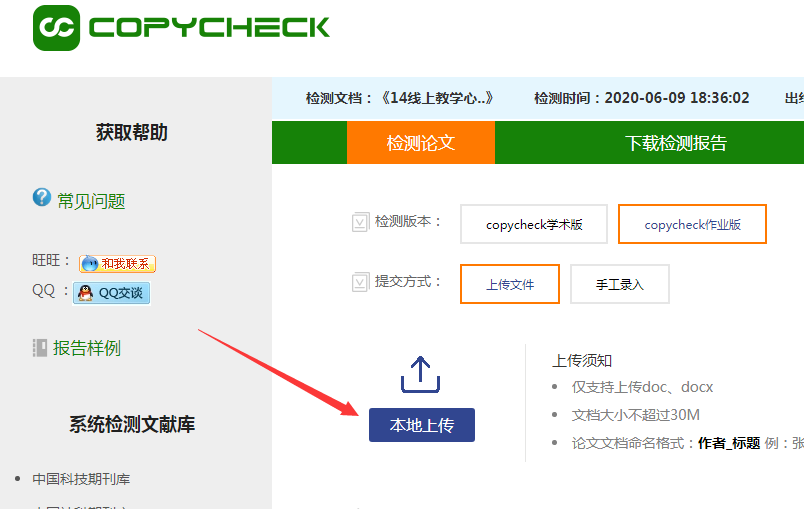
Task: Click the 检测文档 《14线上教学心..》 text
Action: pyautogui.click(x=400, y=98)
